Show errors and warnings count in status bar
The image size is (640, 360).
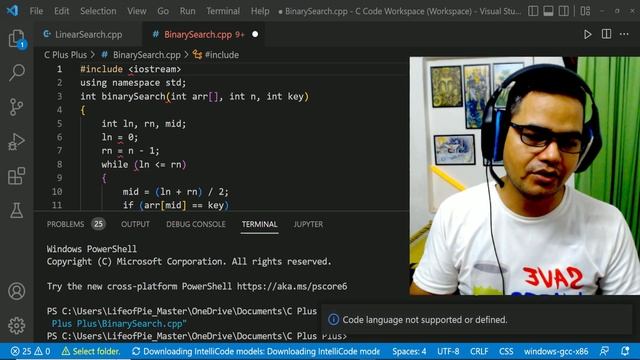pyautogui.click(x=31, y=351)
